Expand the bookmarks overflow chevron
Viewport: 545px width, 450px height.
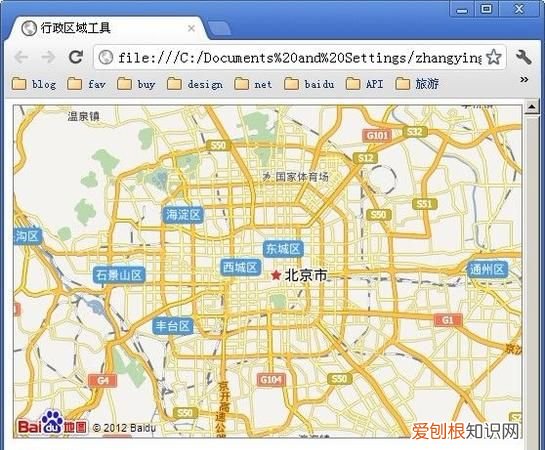[x=524, y=80]
